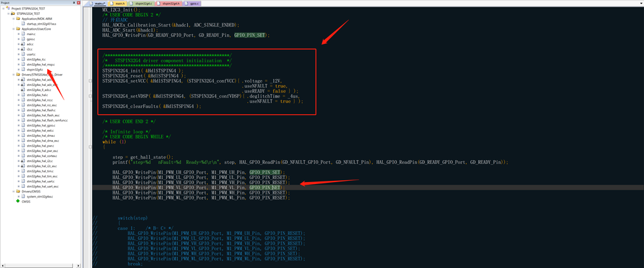
Task: Click the file icon of stm32g4xx_hal_gpio.c
Action: click(23, 125)
